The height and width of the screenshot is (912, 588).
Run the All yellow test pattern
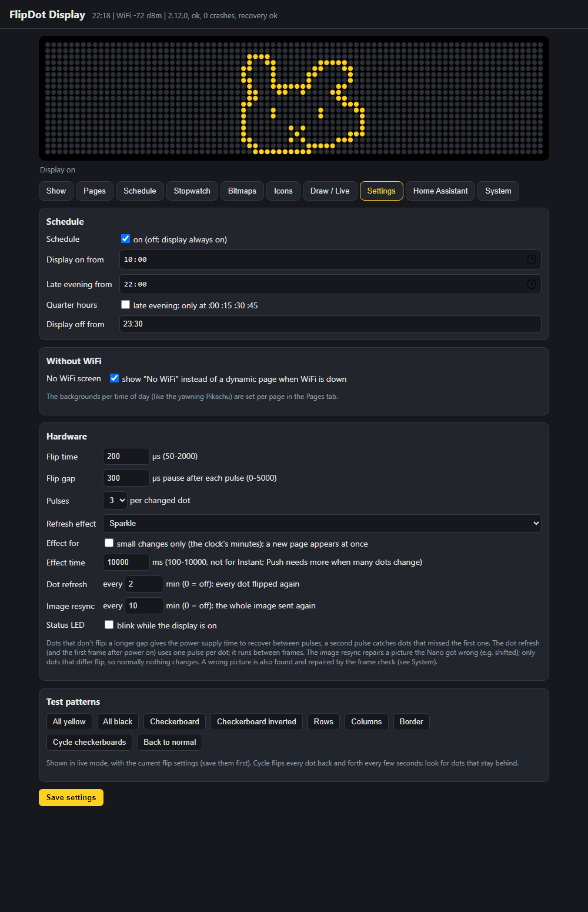[x=69, y=722]
